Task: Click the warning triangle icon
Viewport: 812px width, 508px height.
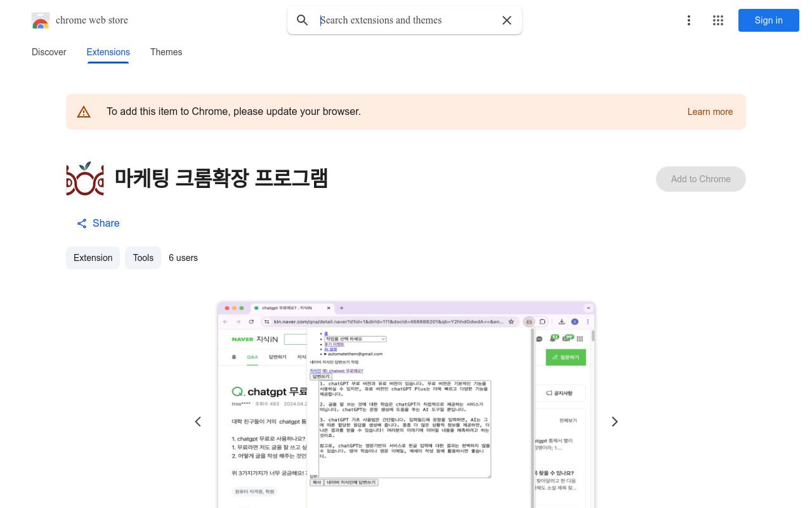Action: point(84,112)
